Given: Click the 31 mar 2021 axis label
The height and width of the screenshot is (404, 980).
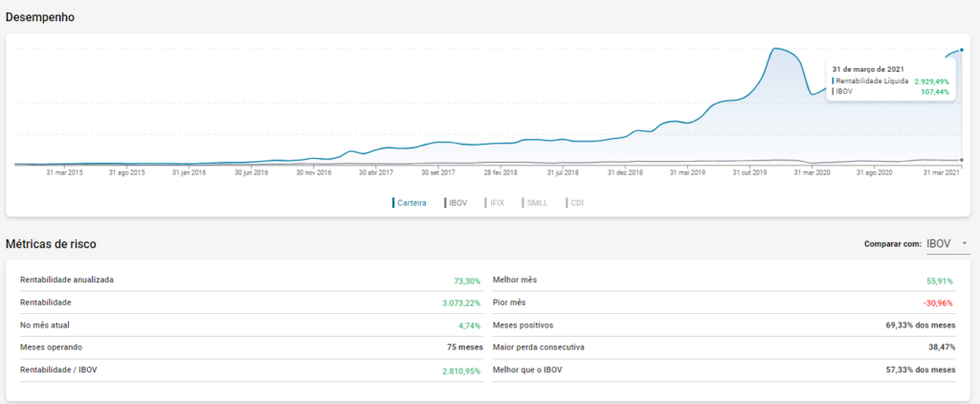Looking at the screenshot, I should [939, 173].
